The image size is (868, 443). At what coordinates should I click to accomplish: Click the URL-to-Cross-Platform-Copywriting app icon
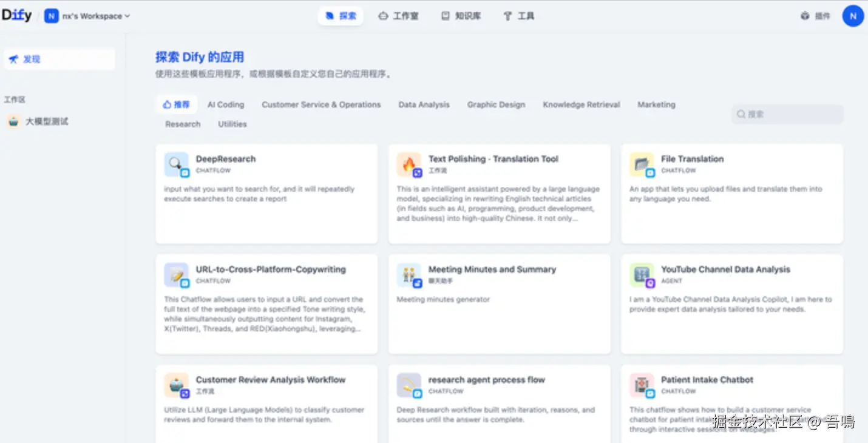[x=177, y=275]
